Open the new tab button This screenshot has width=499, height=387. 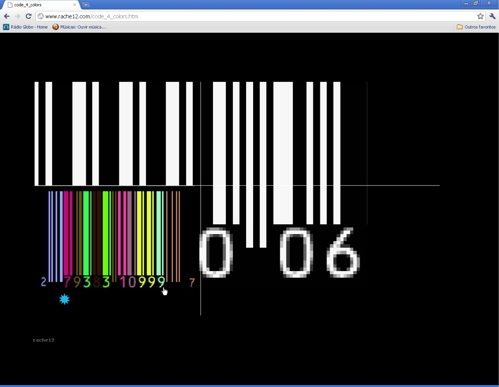(86, 5)
